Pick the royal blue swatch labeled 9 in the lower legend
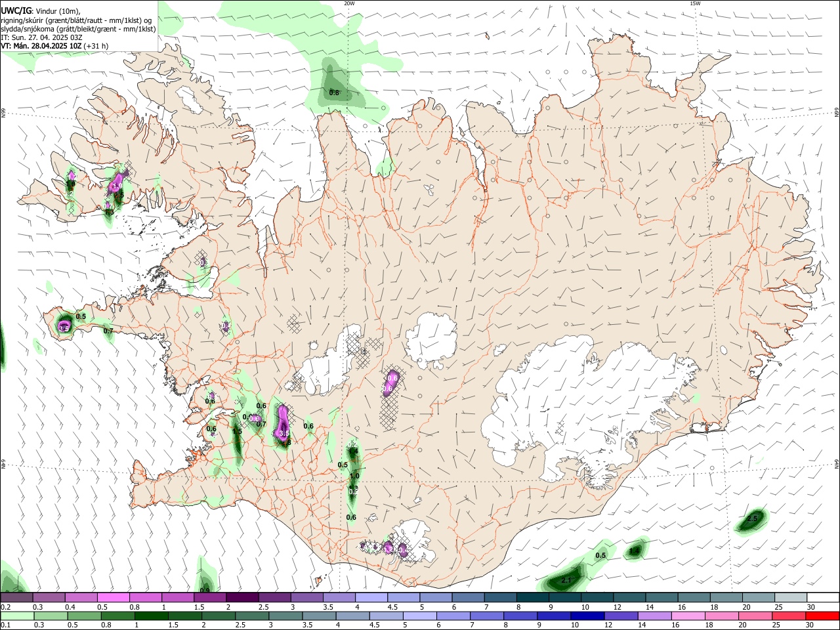This screenshot has height=630, width=840. point(553,616)
